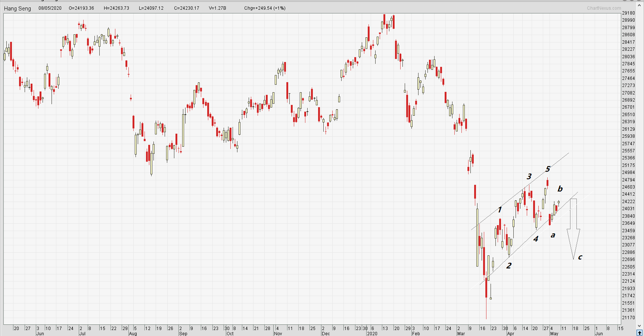Click the close value C=24230.17
The height and width of the screenshot is (336, 644).
click(x=187, y=8)
